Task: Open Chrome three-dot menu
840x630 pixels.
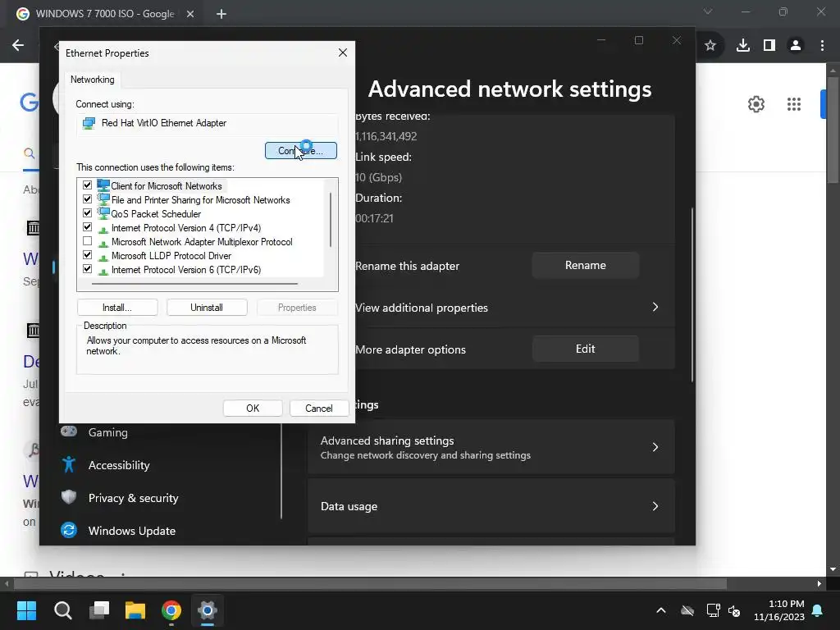Action: (822, 46)
